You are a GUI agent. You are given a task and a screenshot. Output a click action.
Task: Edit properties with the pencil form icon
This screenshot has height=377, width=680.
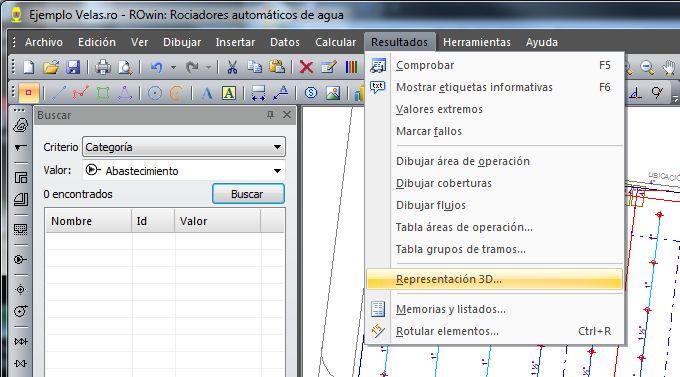(329, 67)
